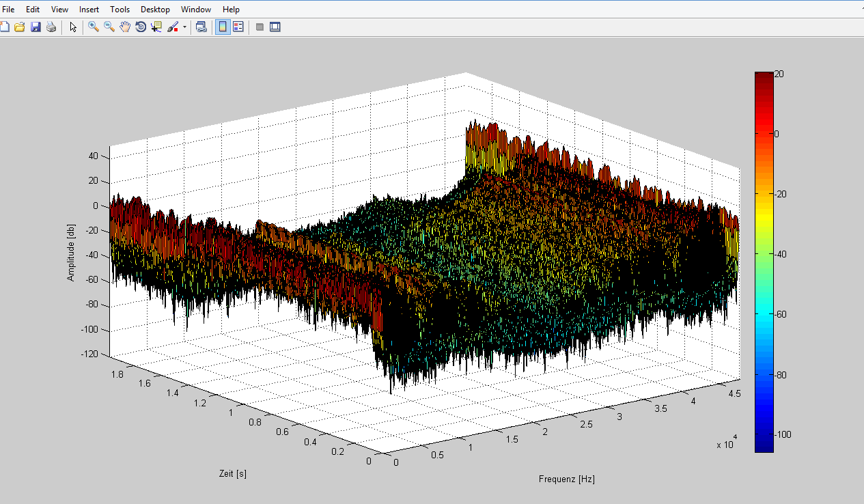Click the colorbar on the right side
This screenshot has width=864, height=504.
tap(764, 262)
